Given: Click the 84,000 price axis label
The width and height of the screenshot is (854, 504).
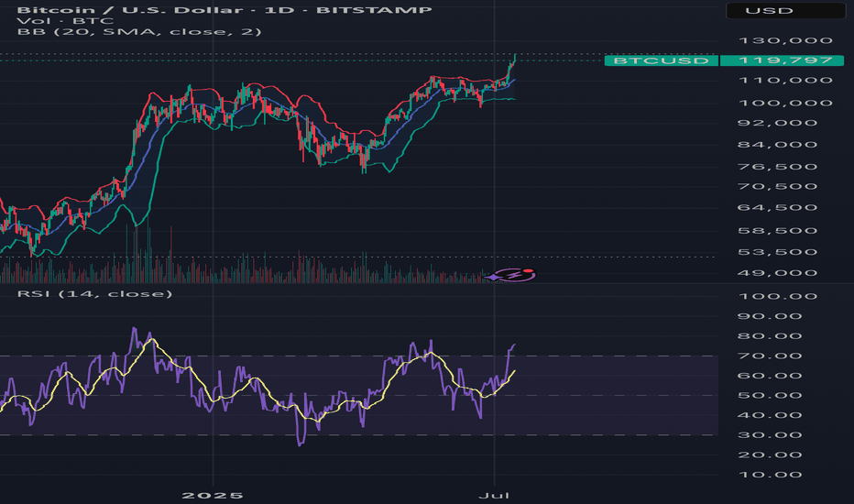Looking at the screenshot, I should pos(777,145).
